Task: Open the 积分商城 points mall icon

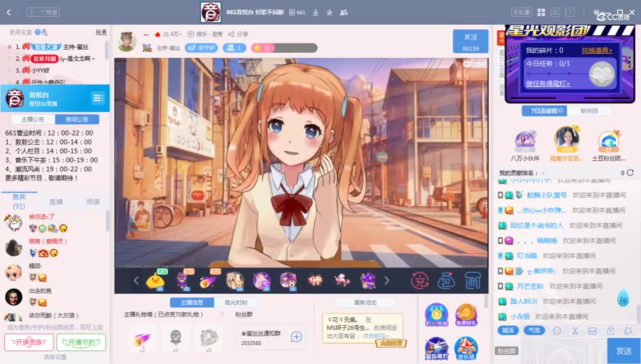Action: pos(436,314)
